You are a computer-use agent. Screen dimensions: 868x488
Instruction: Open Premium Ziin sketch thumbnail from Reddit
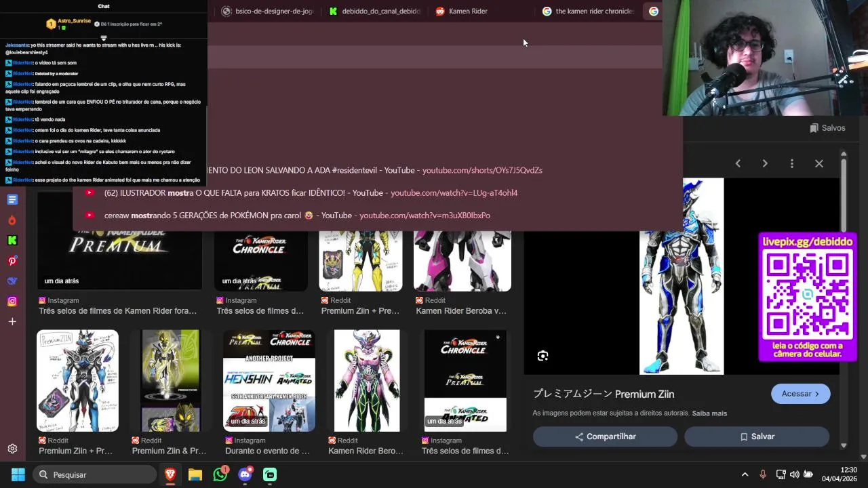pyautogui.click(x=77, y=381)
